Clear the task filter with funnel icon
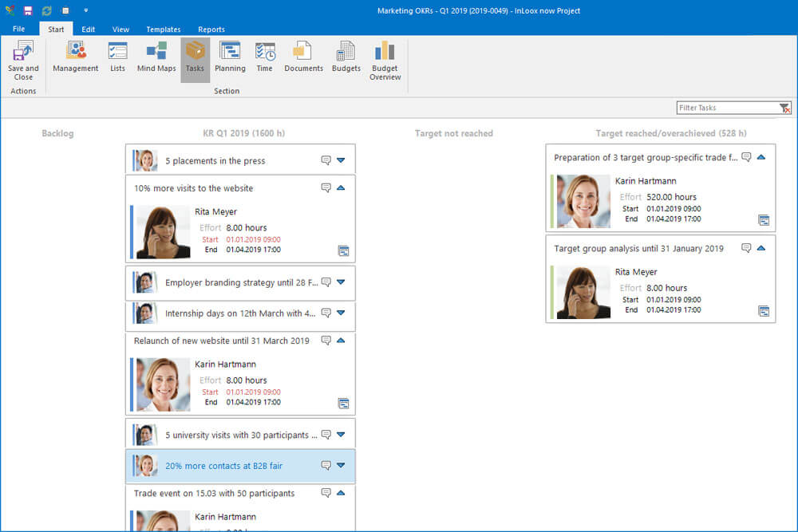This screenshot has width=798, height=532. 784,108
